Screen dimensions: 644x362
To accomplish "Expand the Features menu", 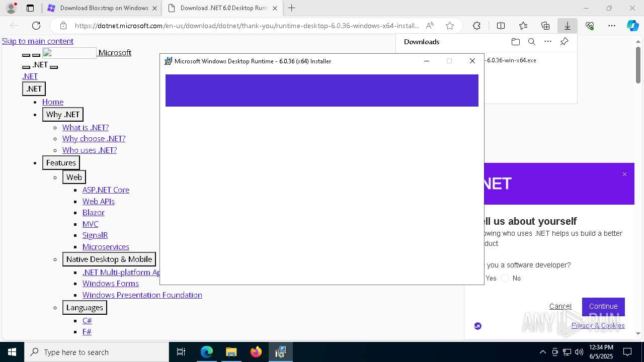I will point(61,162).
